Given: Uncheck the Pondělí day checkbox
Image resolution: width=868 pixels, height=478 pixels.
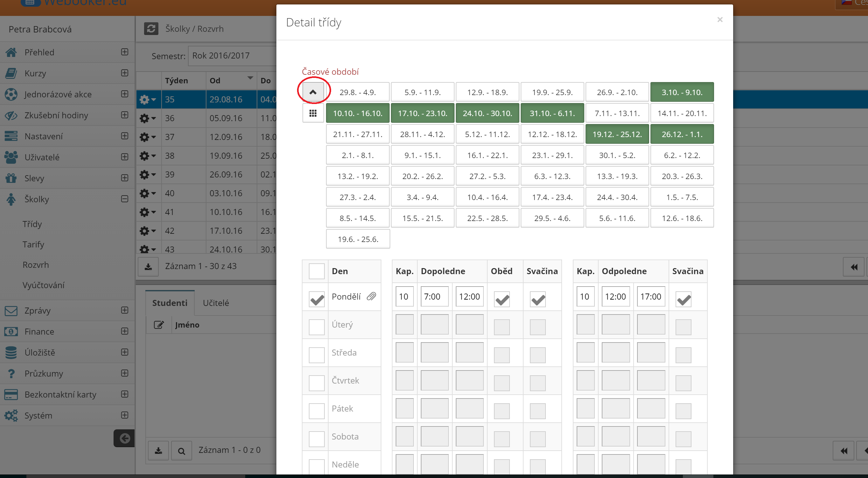Looking at the screenshot, I should pos(316,300).
